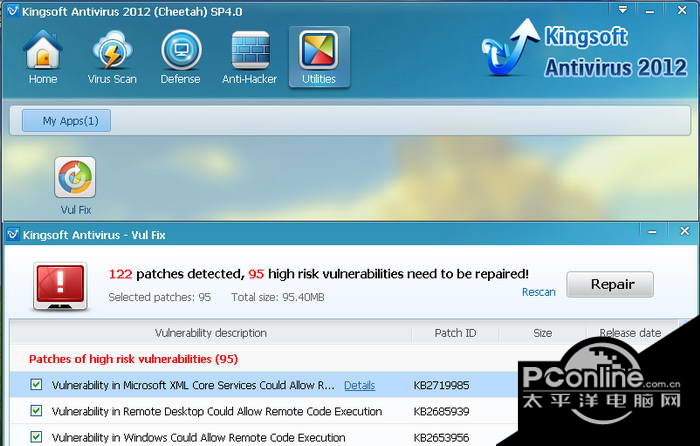Click the Rescan link
The width and height of the screenshot is (700, 446).
539,292
